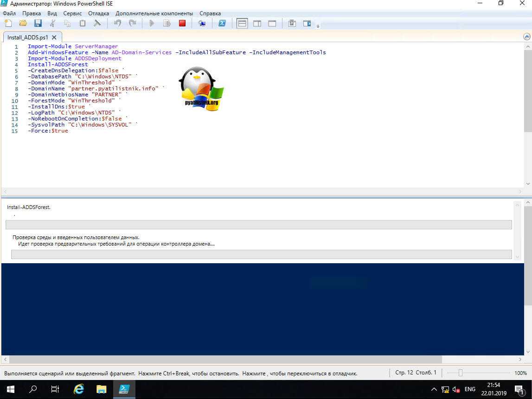Show hidden system tray icons chevron
This screenshot has height=399, width=532.
point(434,389)
